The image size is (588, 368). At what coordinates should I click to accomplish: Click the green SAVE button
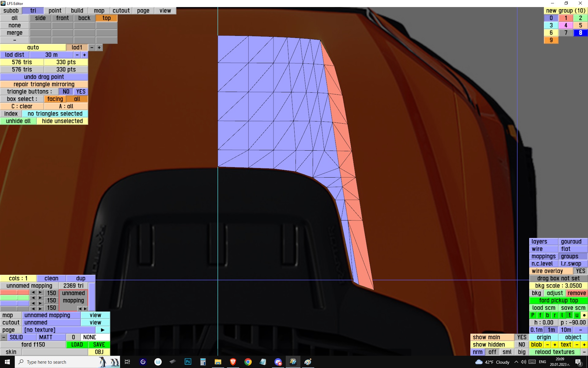coord(99,345)
